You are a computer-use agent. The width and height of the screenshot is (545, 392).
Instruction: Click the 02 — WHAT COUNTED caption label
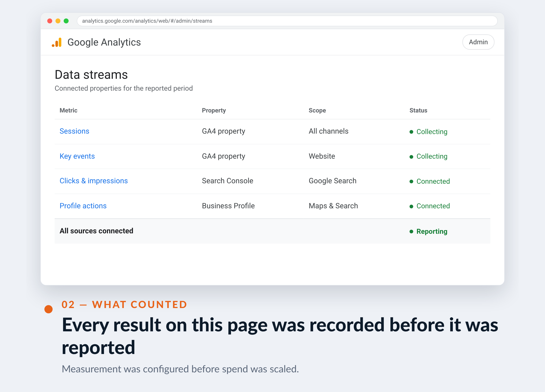pos(124,305)
